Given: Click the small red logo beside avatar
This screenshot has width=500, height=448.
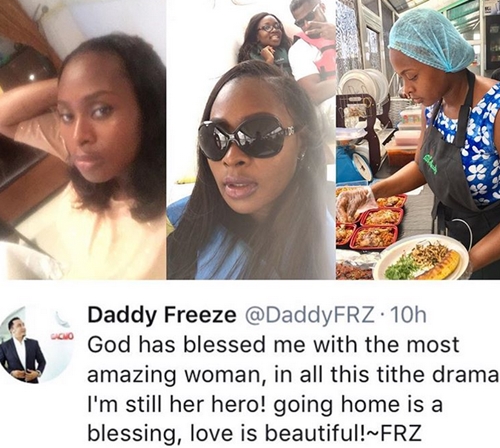Looking at the screenshot, I should [x=63, y=335].
